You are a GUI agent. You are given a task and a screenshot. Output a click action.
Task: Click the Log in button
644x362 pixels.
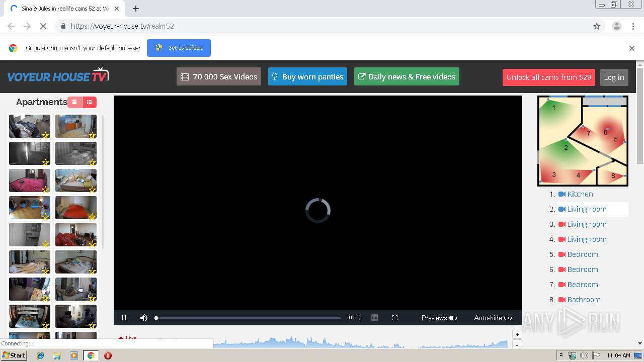tap(614, 77)
